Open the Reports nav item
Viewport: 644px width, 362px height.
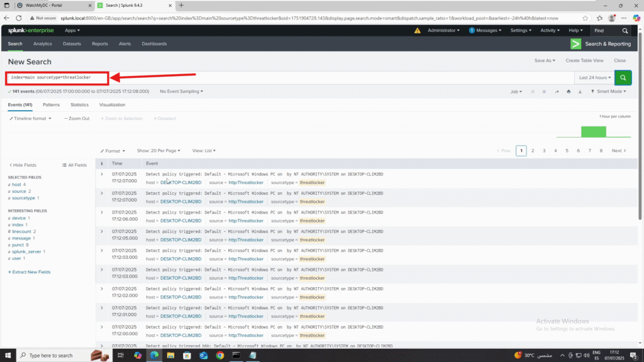tap(100, 44)
